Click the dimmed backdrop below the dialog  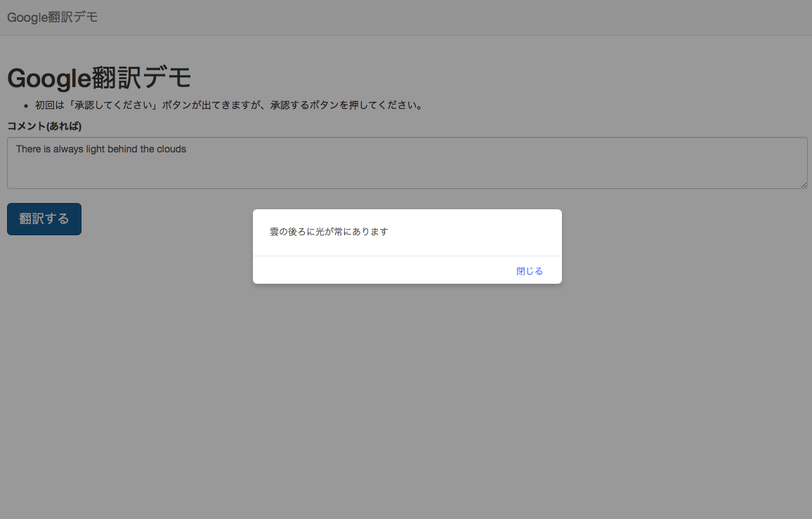(x=407, y=393)
